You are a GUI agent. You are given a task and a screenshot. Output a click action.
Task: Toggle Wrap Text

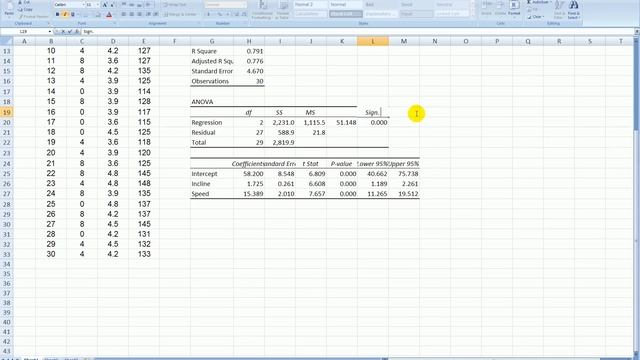pos(176,4)
